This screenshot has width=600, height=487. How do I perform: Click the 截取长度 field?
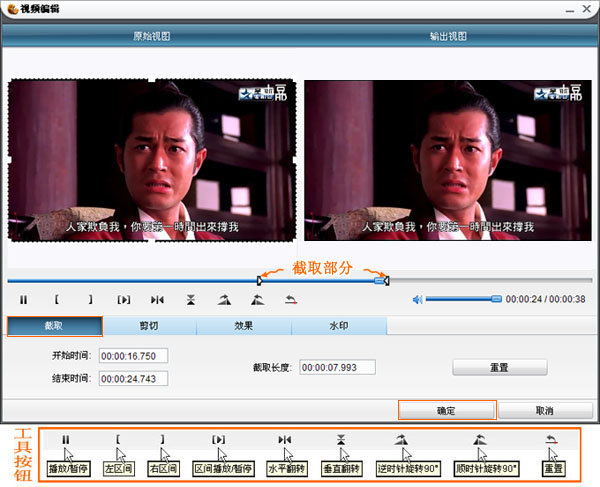(x=337, y=367)
